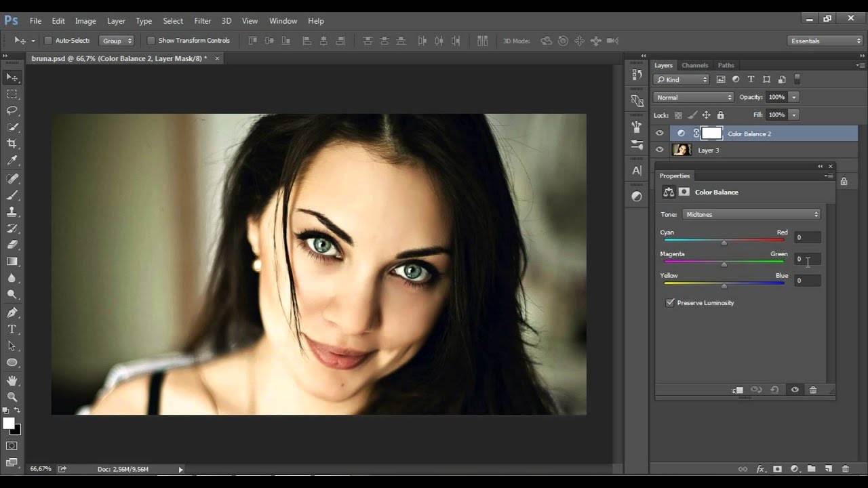Open the Kind filter dropdown

coord(682,79)
